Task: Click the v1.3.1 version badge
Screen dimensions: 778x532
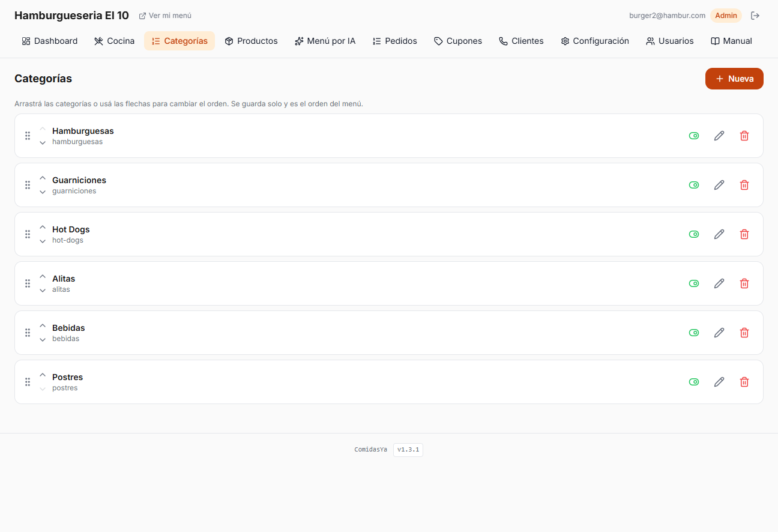Action: point(408,450)
